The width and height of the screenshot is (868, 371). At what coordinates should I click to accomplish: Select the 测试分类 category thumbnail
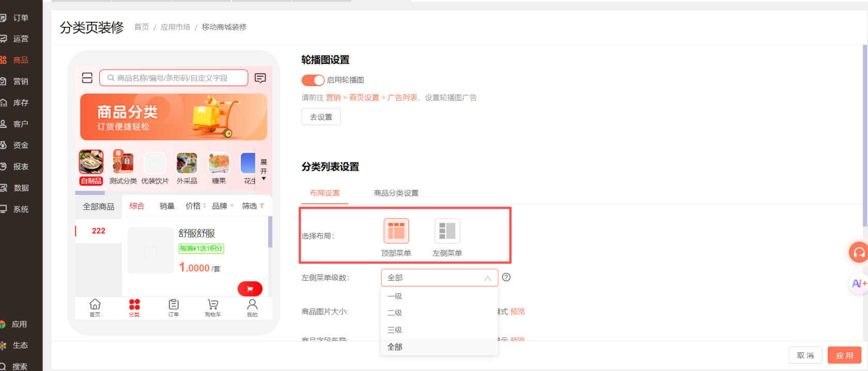tap(123, 167)
